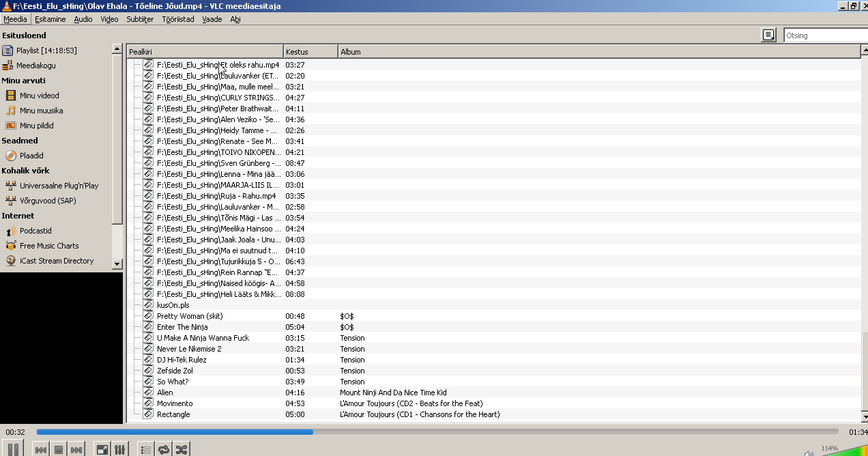This screenshot has width=868, height=456.
Task: Open the Audio menu
Action: (83, 19)
